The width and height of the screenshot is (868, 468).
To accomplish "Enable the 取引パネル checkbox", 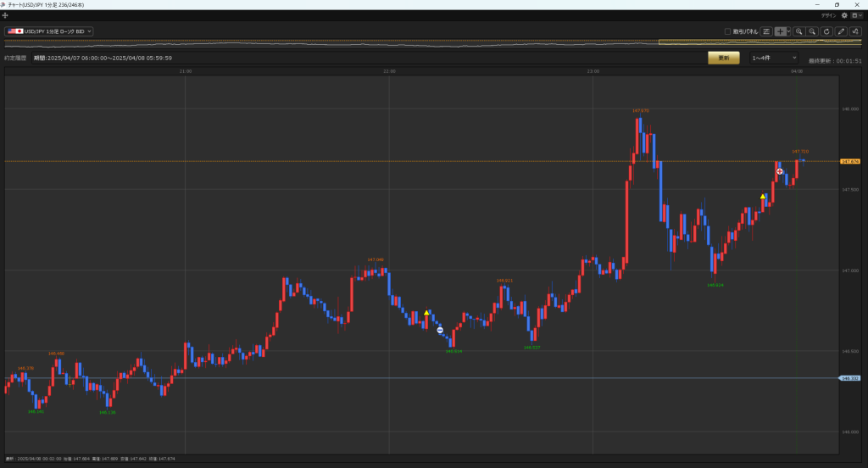I will 727,31.
